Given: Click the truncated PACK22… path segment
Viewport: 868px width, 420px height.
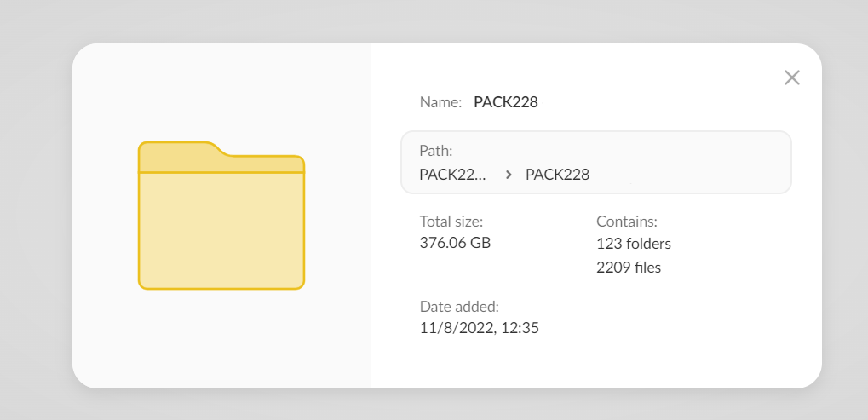Looking at the screenshot, I should pos(453,175).
